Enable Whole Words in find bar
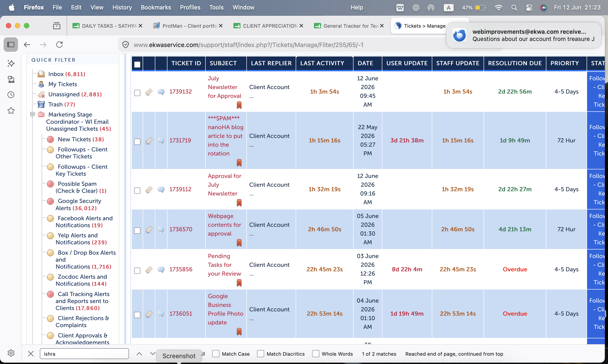608x364 pixels. click(x=316, y=354)
